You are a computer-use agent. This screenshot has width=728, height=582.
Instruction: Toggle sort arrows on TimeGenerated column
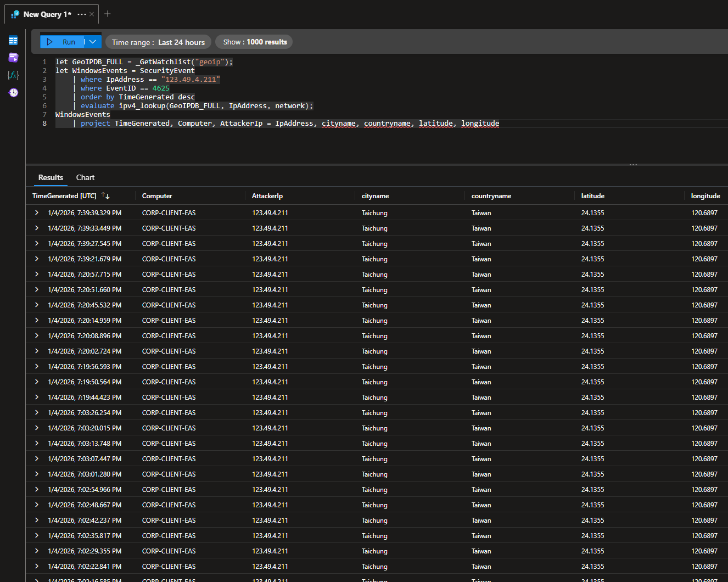click(x=106, y=196)
